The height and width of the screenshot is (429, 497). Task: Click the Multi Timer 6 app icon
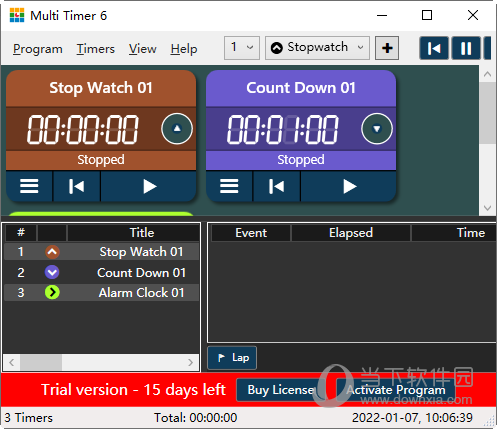17,15
